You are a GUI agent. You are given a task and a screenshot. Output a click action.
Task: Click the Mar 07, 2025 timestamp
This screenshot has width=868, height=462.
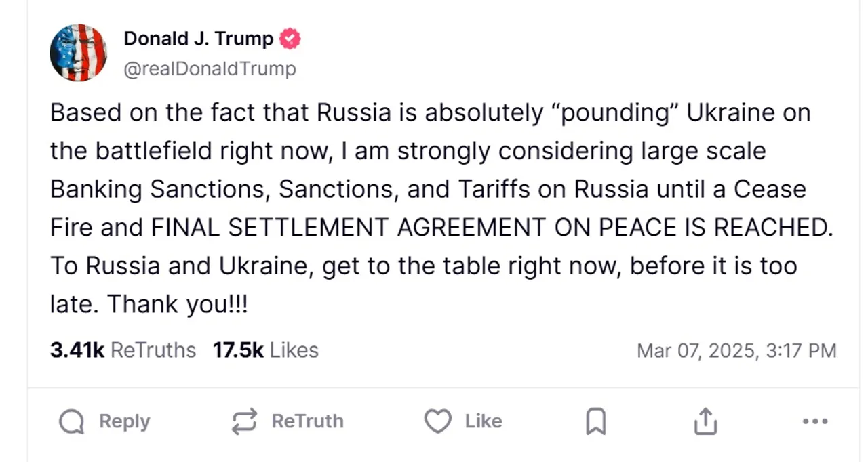click(736, 350)
